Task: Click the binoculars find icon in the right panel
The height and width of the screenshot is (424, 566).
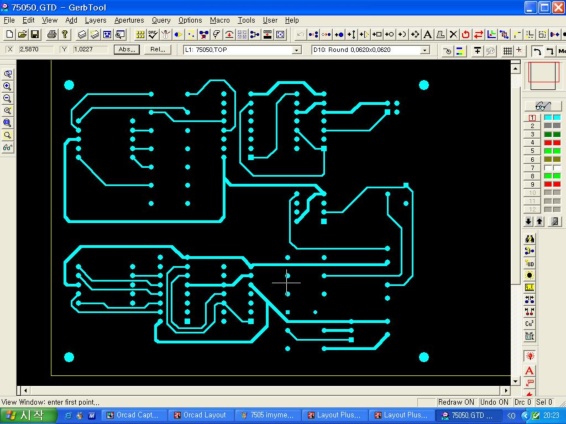Action: coord(530,239)
